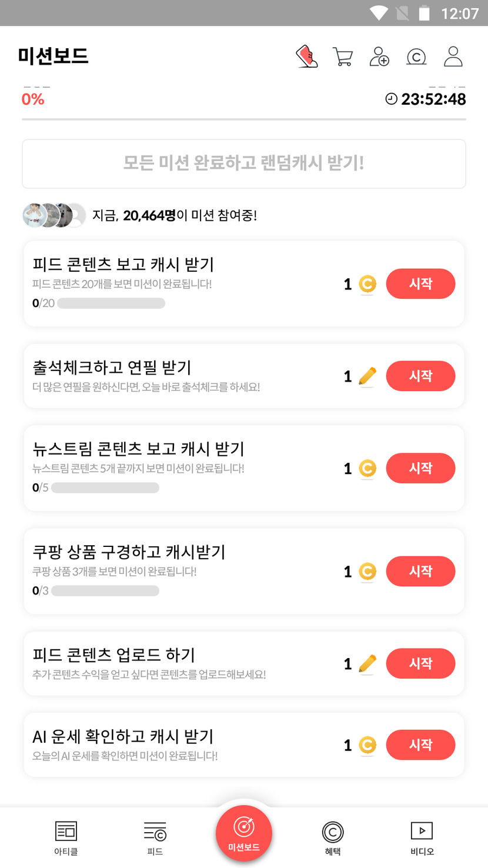
Task: Start the 뉴스트림 콘텐츠 mission
Action: (x=420, y=468)
